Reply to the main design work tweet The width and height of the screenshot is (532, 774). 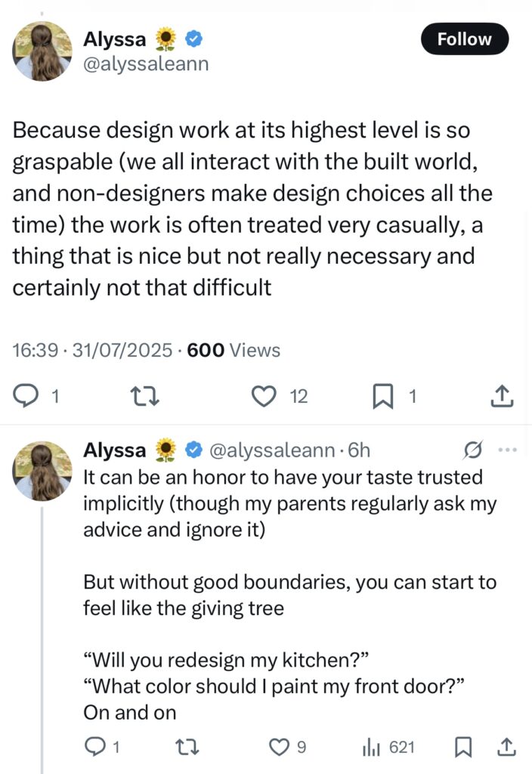pyautogui.click(x=28, y=395)
